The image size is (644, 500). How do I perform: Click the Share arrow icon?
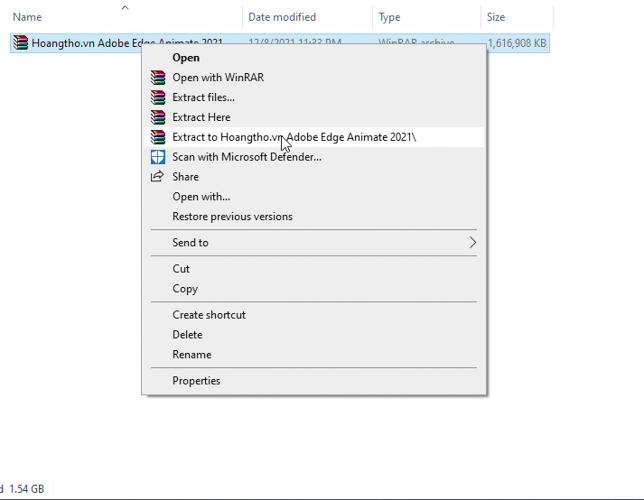(x=157, y=177)
